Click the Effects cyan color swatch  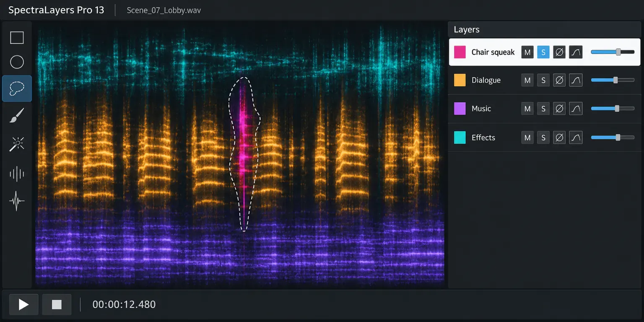pos(460,138)
